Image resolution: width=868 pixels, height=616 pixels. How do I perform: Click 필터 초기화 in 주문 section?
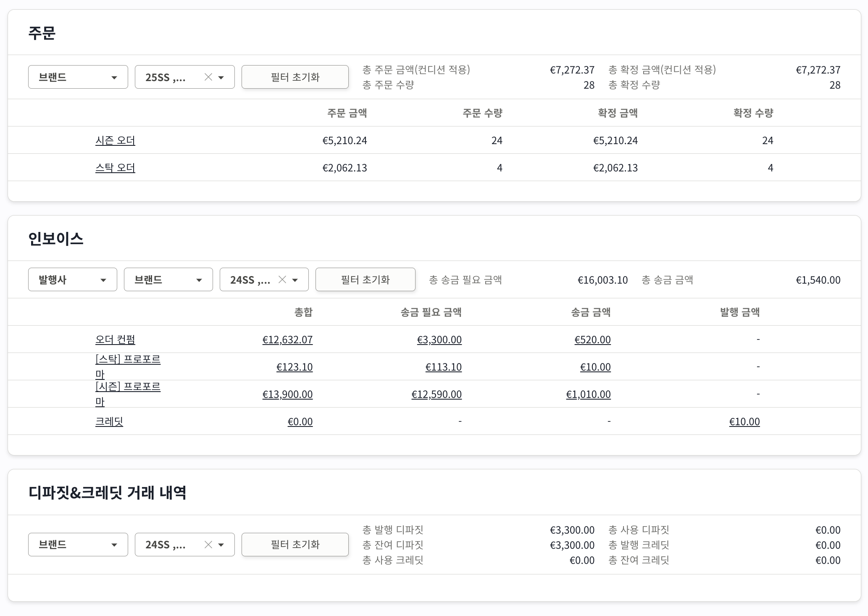tap(295, 77)
